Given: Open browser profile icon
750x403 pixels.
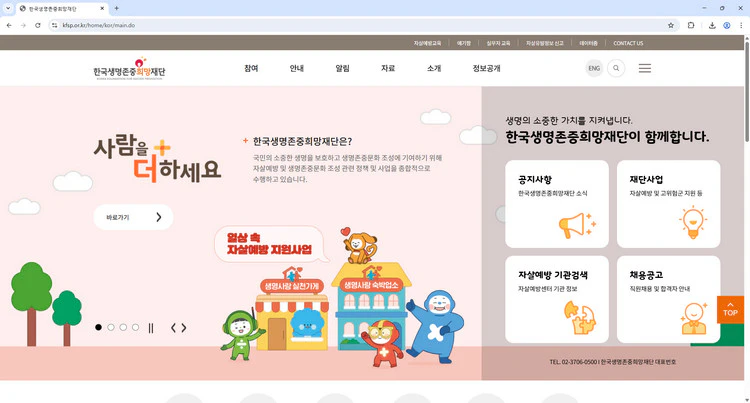Looking at the screenshot, I should point(727,25).
